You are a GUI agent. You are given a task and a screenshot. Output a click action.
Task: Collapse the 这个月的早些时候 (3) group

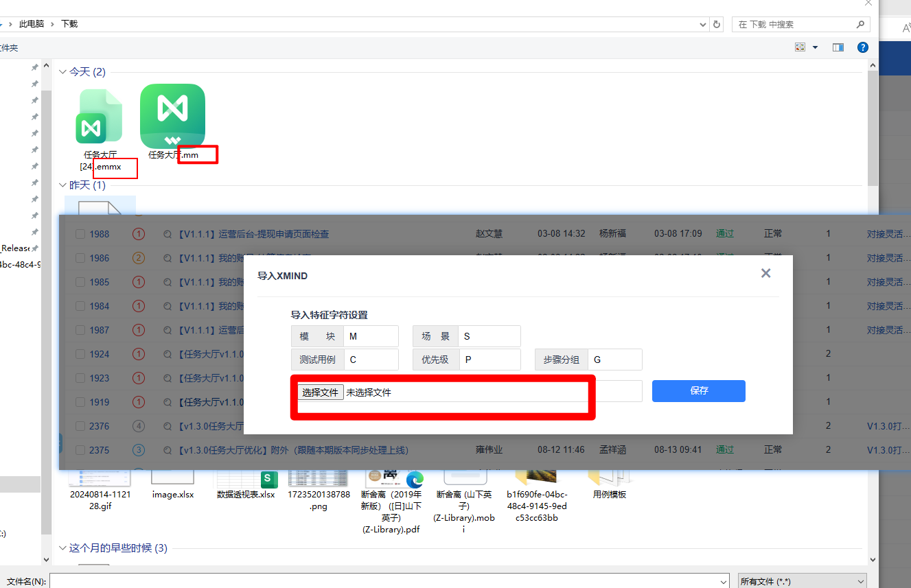(62, 548)
